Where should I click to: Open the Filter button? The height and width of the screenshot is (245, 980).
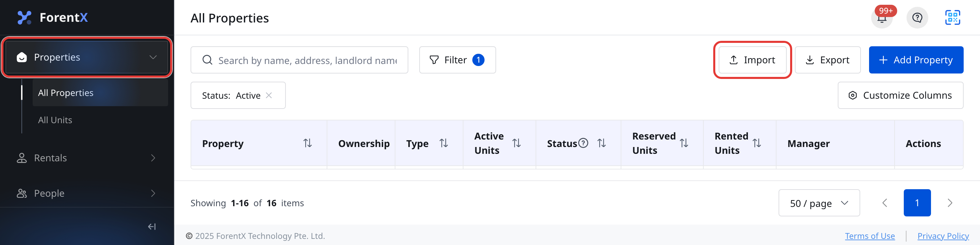(457, 60)
